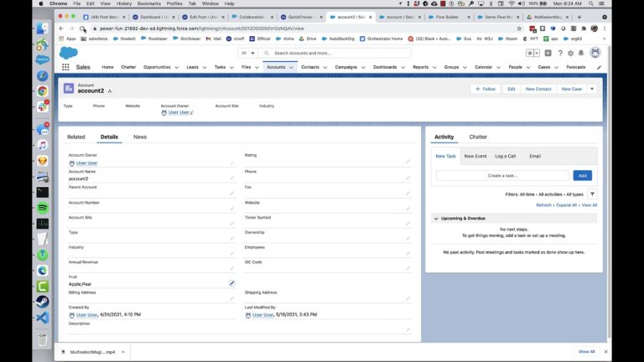This screenshot has width=644, height=362.
Task: Click the Create a task input field
Action: pyautogui.click(x=502, y=175)
